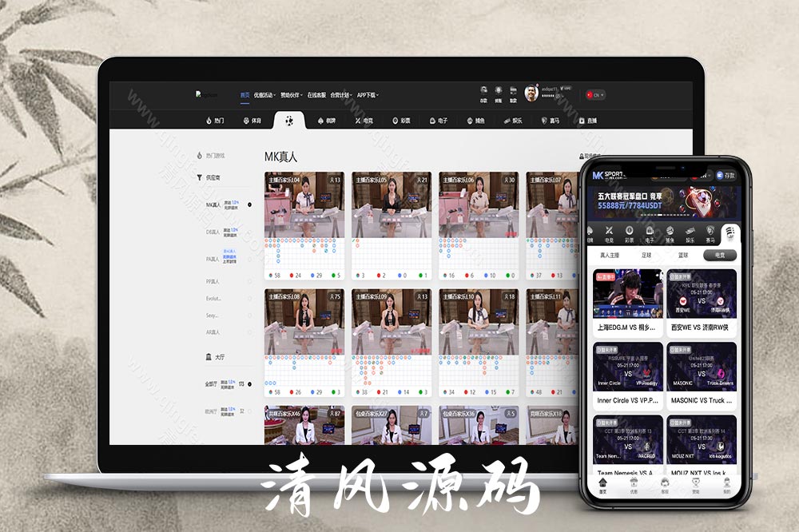The width and height of the screenshot is (799, 532).
Task: Open the 主播百家乐L08 baccarat table
Action: click(304, 343)
